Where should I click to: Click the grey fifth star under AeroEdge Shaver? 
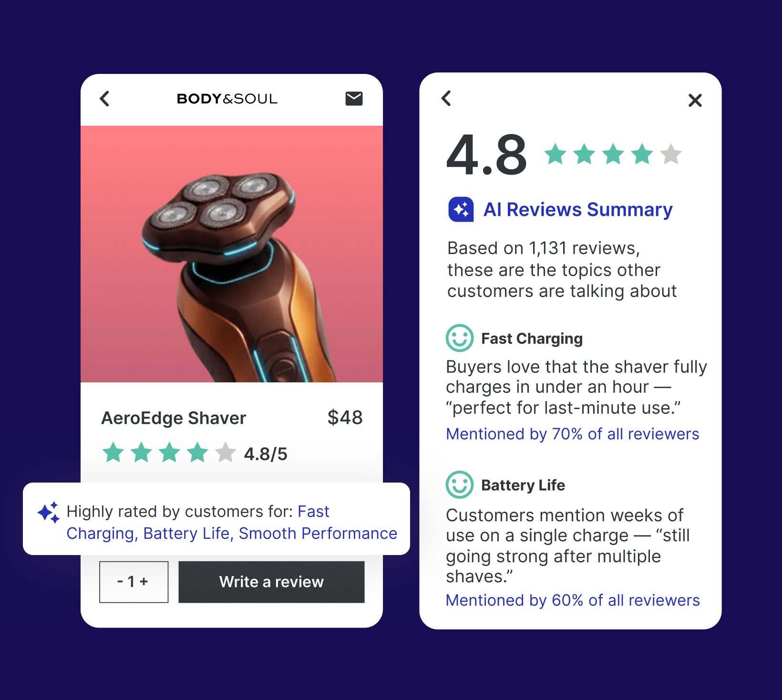225,453
